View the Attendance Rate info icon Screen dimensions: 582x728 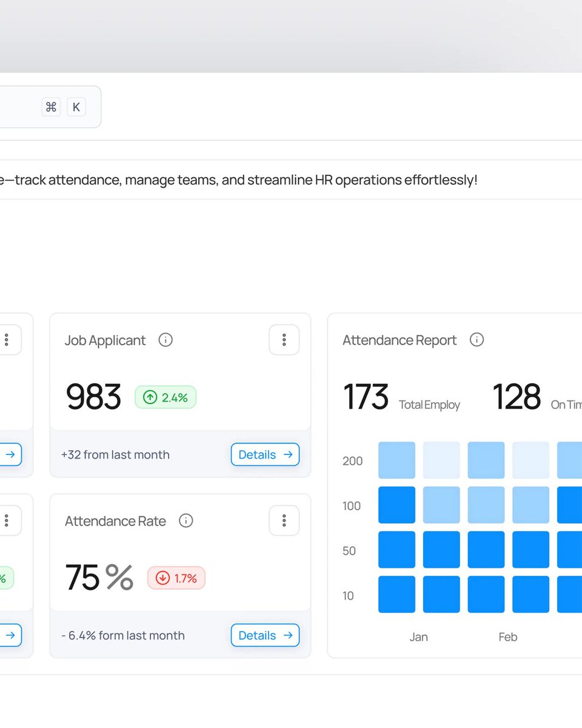click(x=186, y=521)
